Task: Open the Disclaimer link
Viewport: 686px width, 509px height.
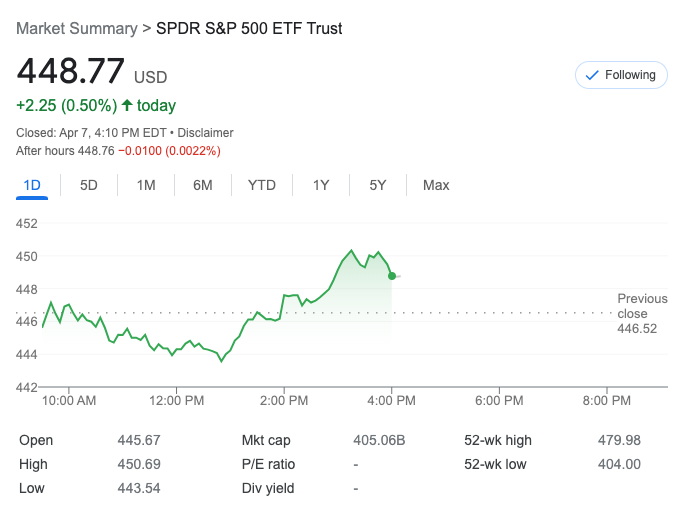Action: coord(206,132)
